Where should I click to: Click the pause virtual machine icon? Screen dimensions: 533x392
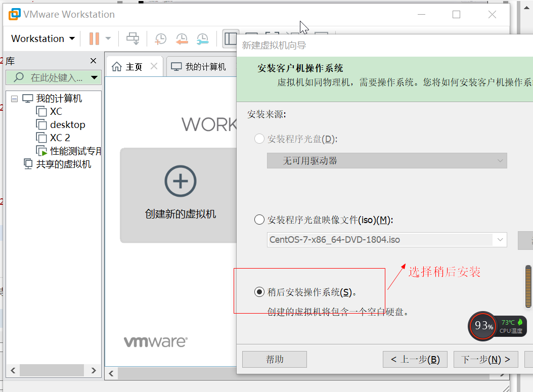coord(94,38)
